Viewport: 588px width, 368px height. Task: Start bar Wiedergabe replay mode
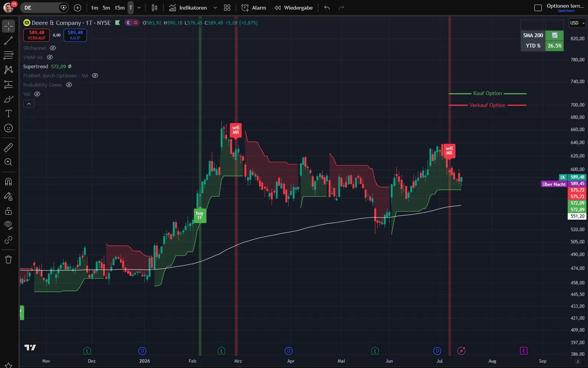294,8
